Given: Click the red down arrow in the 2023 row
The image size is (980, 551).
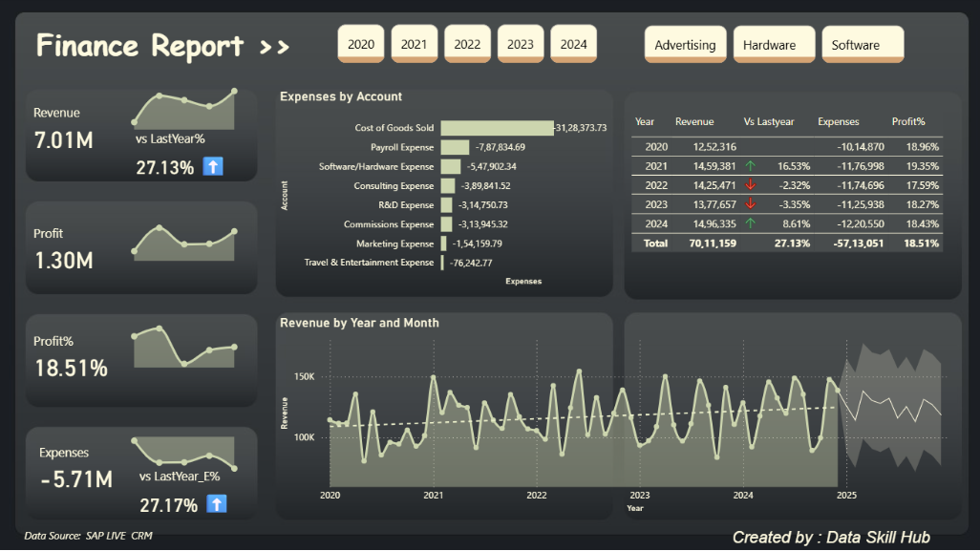Looking at the screenshot, I should pyautogui.click(x=751, y=204).
